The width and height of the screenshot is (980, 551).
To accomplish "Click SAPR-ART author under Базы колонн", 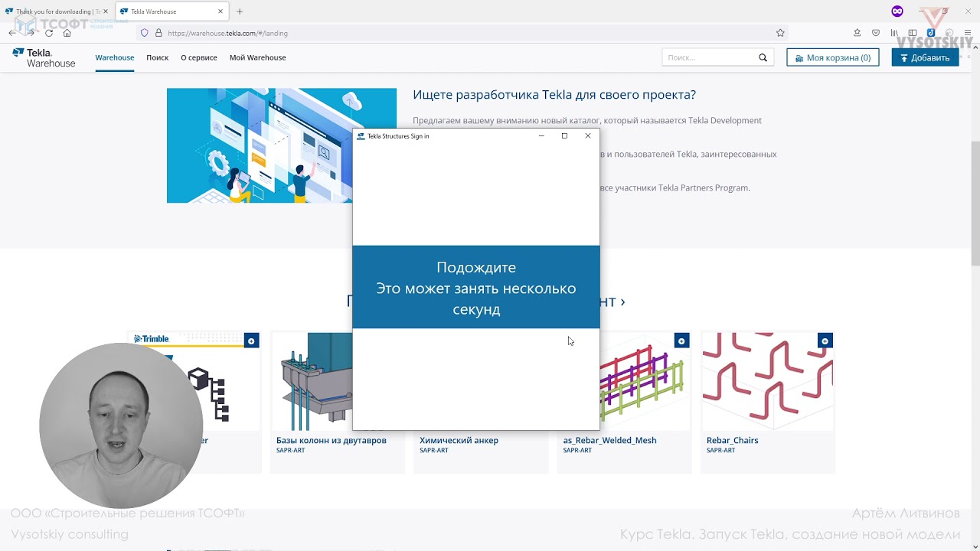I will point(291,450).
